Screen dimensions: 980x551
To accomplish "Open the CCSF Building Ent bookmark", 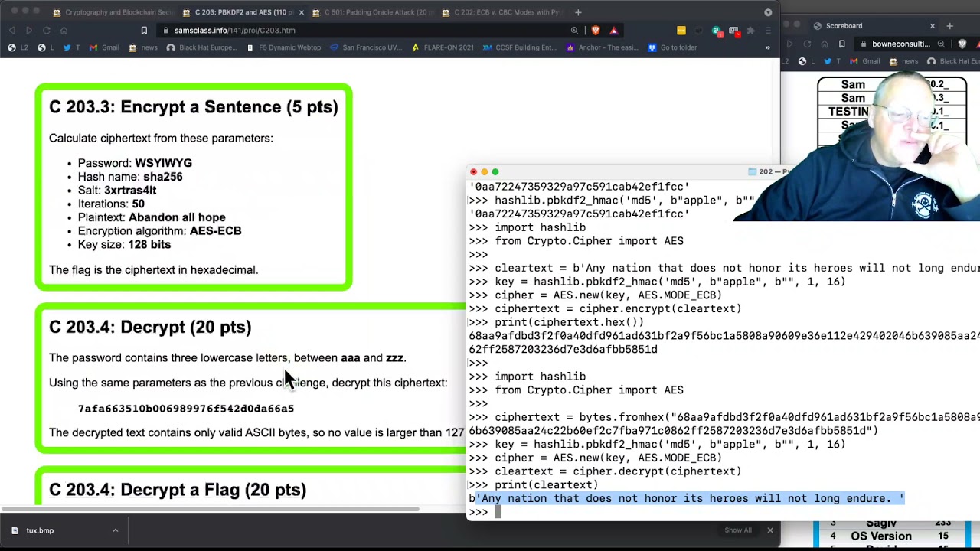I will tap(519, 47).
